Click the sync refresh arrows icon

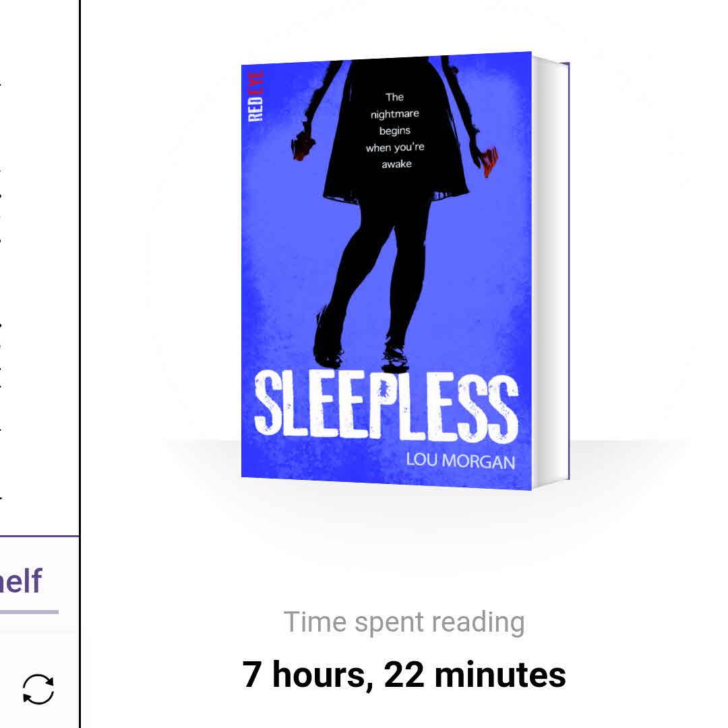tap(38, 690)
